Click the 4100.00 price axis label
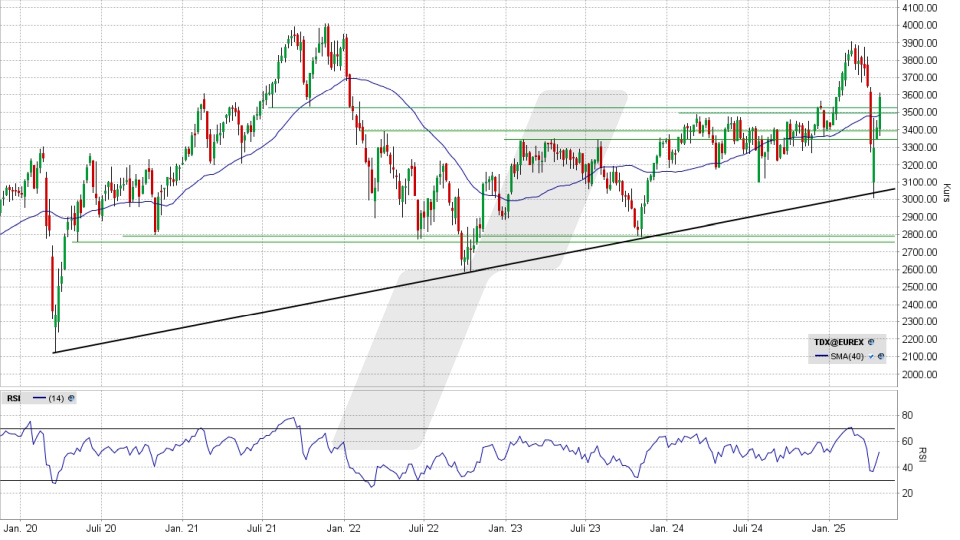Viewport: 960px width, 540px height. tap(920, 8)
